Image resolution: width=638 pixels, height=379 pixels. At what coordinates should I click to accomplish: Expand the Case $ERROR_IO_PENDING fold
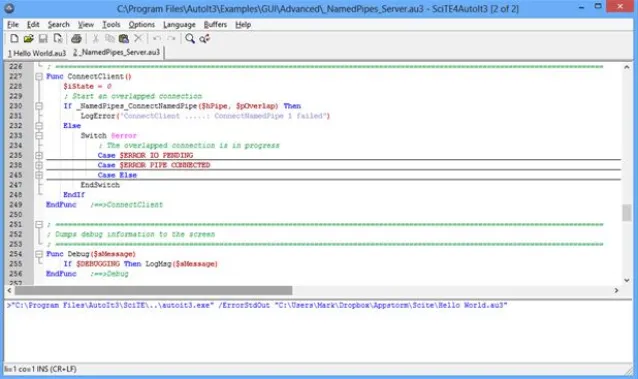tap(39, 155)
